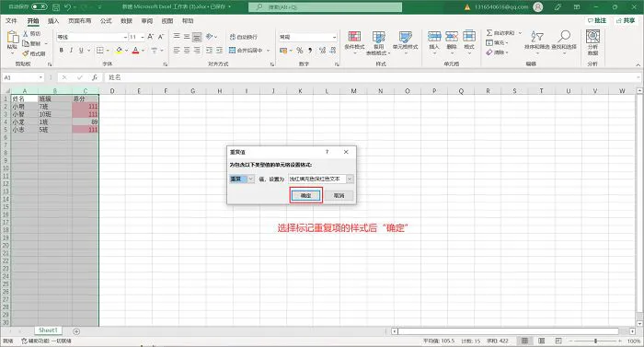Image resolution: width=644 pixels, height=347 pixels.
Task: Set bottom vertical alignment
Action: pos(197,37)
